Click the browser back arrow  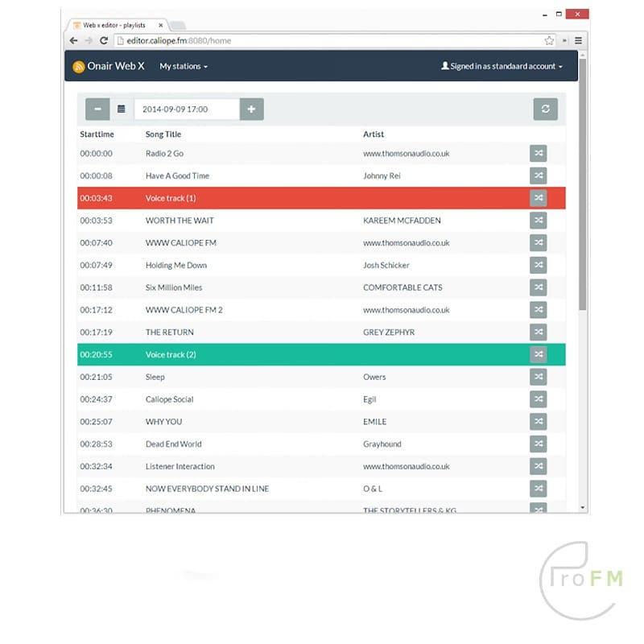[x=74, y=40]
